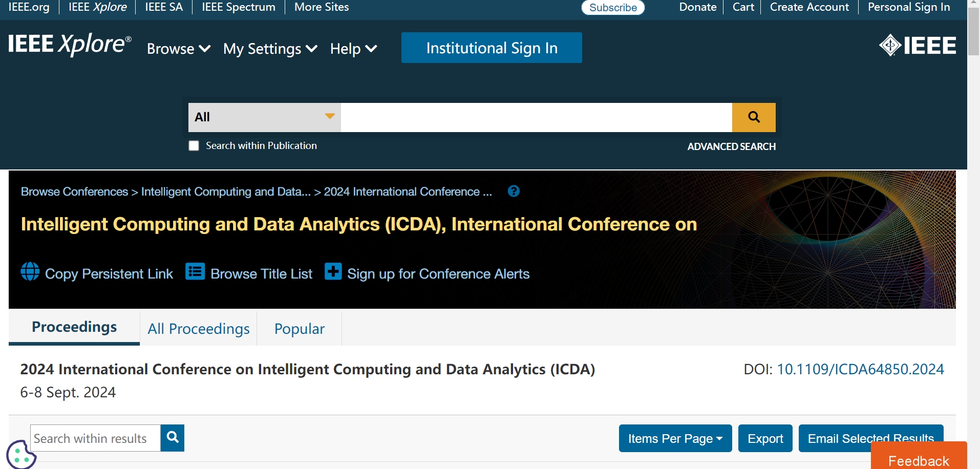Click the Institutional Sign In button
This screenshot has height=469, width=980.
click(x=492, y=48)
